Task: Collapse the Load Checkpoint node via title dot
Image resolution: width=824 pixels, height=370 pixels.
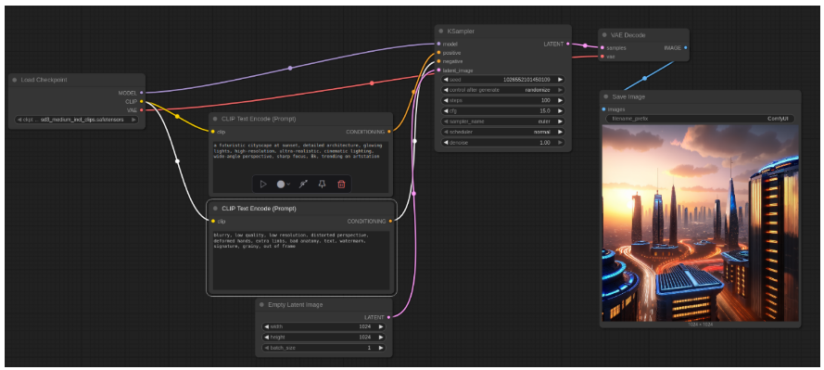Action: (x=15, y=80)
